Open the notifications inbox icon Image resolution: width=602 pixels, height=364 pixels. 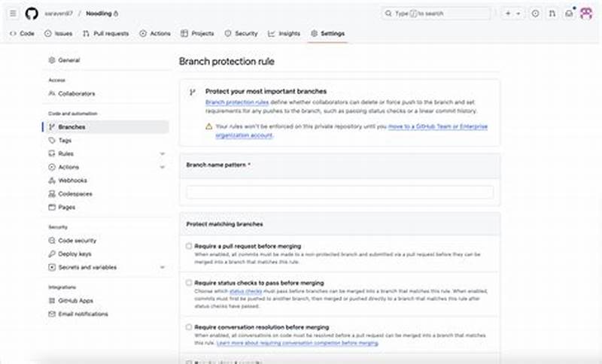click(569, 14)
